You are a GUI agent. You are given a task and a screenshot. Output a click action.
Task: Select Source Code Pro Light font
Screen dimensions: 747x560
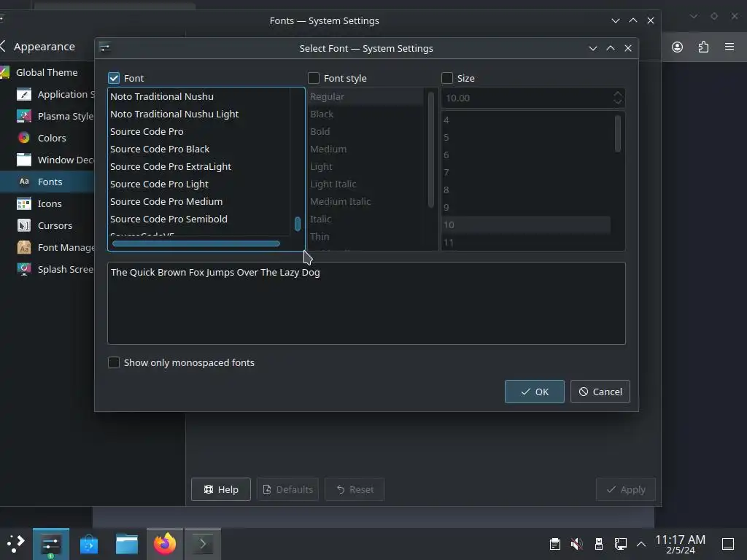[199, 184]
